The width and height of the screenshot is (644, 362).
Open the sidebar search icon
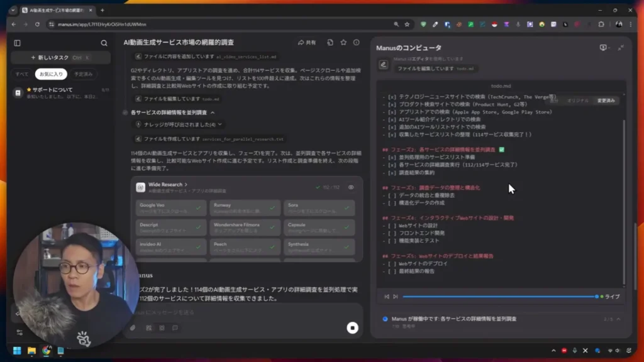pyautogui.click(x=104, y=43)
